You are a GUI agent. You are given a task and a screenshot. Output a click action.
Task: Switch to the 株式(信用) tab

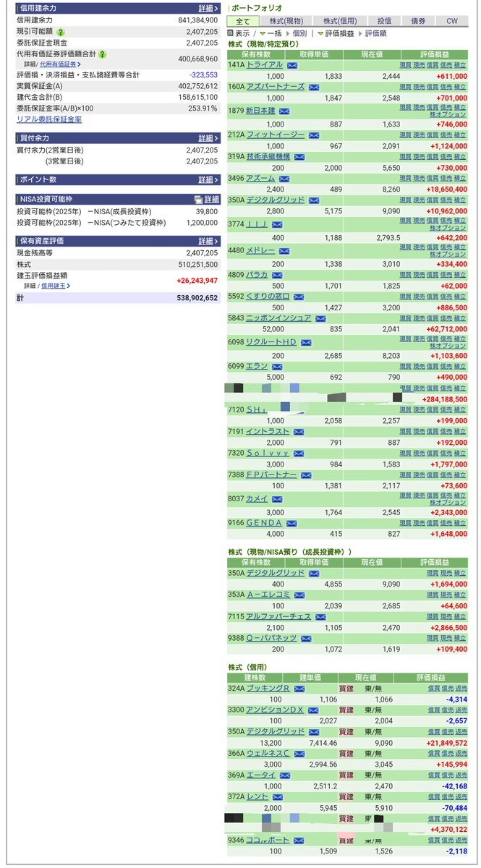tap(341, 21)
